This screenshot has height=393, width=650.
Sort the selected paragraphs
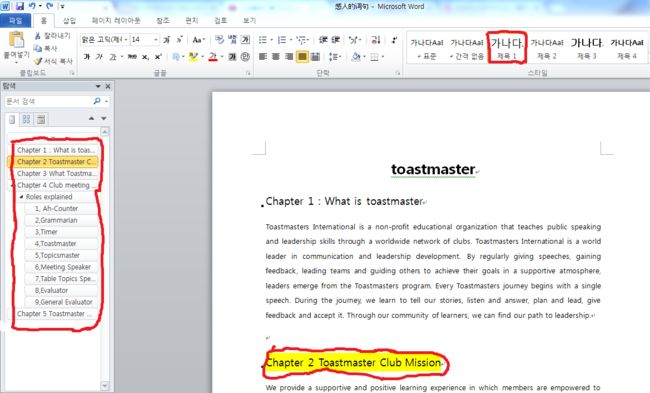point(376,40)
